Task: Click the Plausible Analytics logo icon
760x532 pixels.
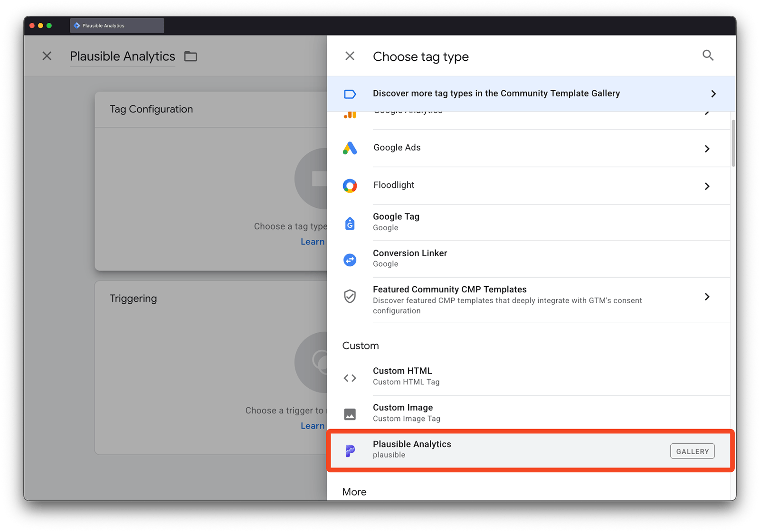Action: tap(350, 450)
